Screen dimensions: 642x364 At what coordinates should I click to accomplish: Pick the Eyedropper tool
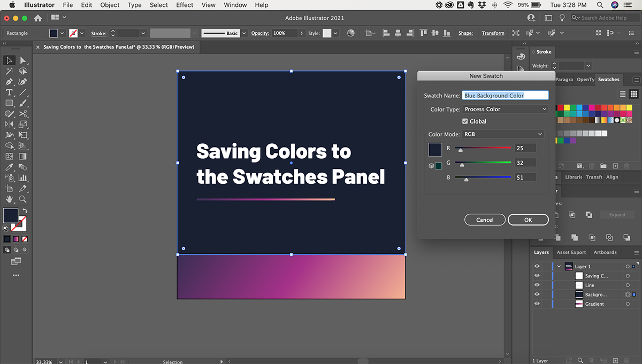tap(9, 167)
